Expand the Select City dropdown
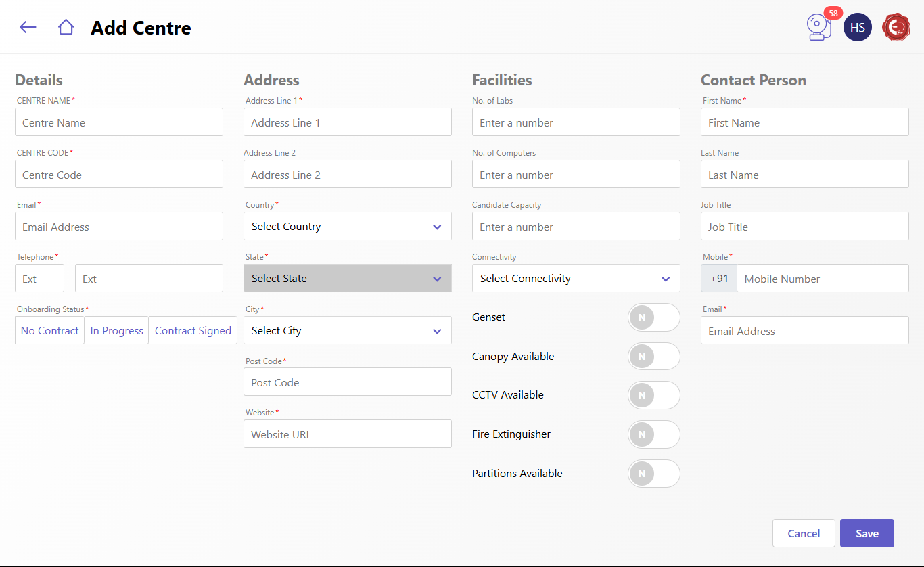Image resolution: width=924 pixels, height=567 pixels. click(x=347, y=331)
